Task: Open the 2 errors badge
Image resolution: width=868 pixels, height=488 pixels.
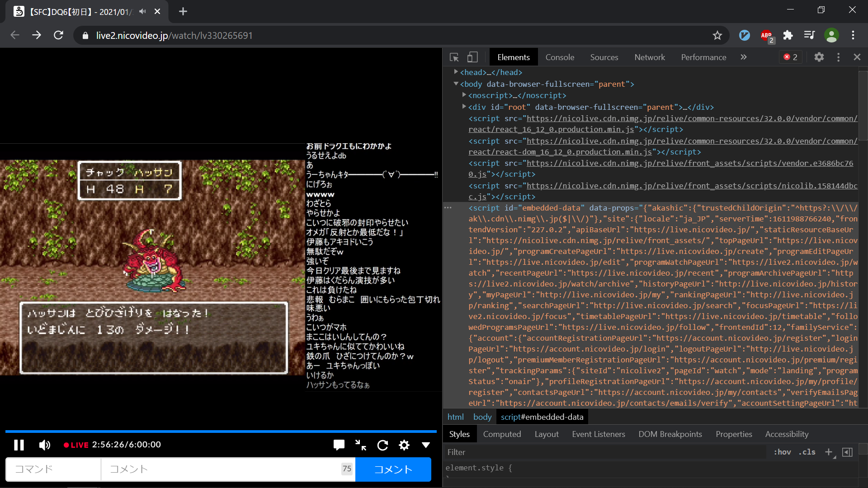Action: click(791, 57)
